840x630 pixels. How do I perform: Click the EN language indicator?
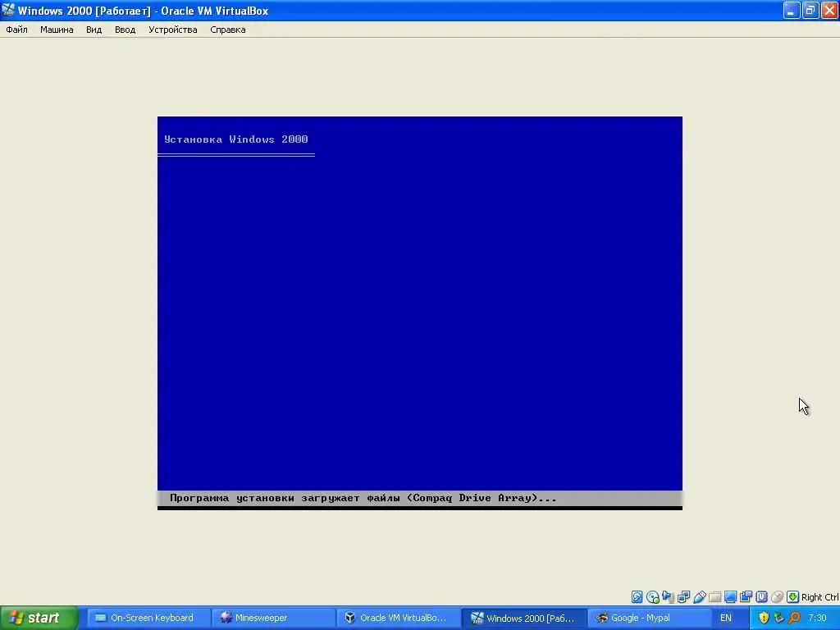(725, 618)
